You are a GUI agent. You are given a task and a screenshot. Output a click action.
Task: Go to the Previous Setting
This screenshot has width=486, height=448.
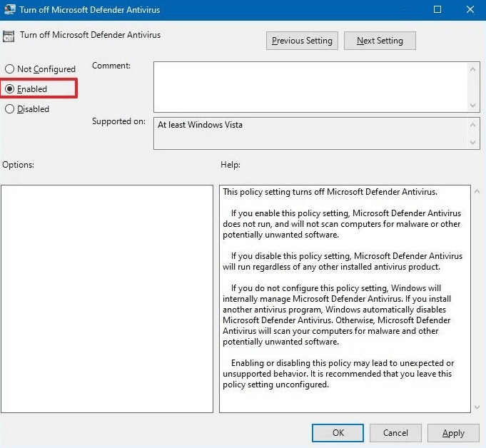coord(302,41)
